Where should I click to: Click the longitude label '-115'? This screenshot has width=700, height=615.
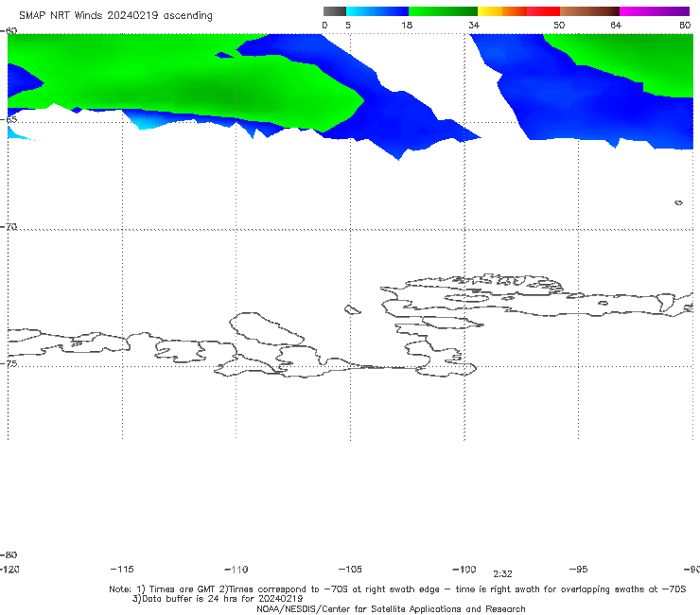pos(122,569)
